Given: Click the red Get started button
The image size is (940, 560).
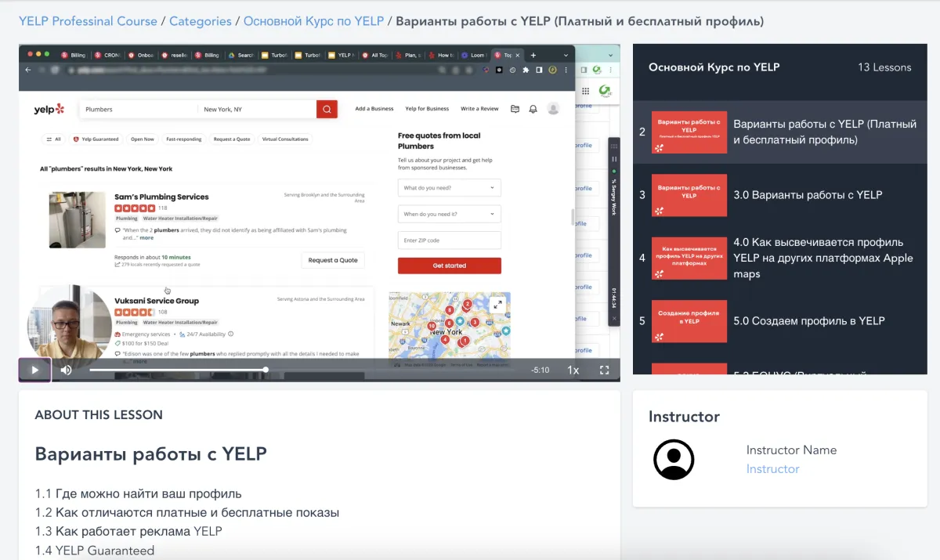Looking at the screenshot, I should [x=449, y=266].
